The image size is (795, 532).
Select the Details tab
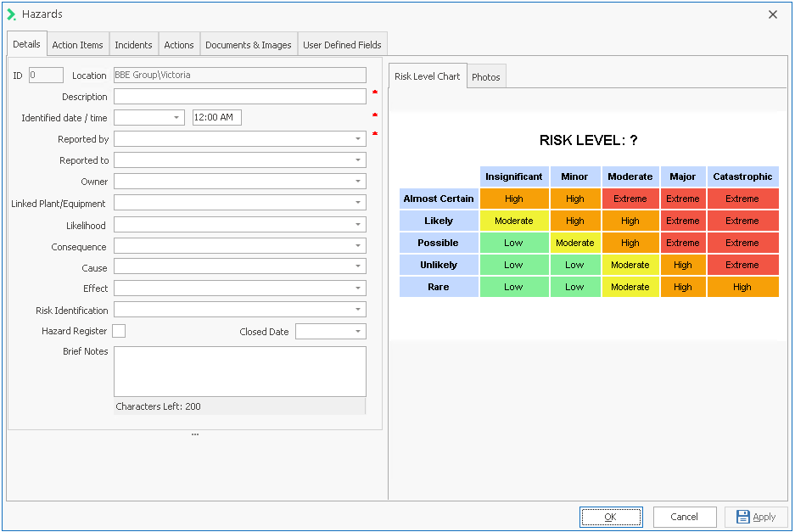click(x=26, y=44)
